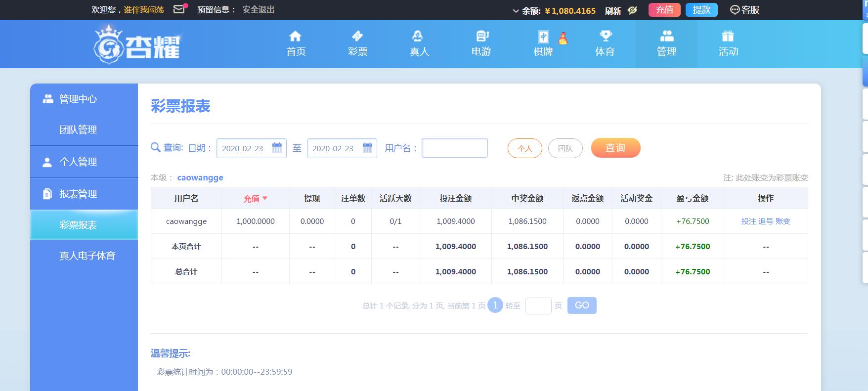Screen dimensions: 868x391
Task: Click the 总合计 row label
Action: click(x=186, y=272)
